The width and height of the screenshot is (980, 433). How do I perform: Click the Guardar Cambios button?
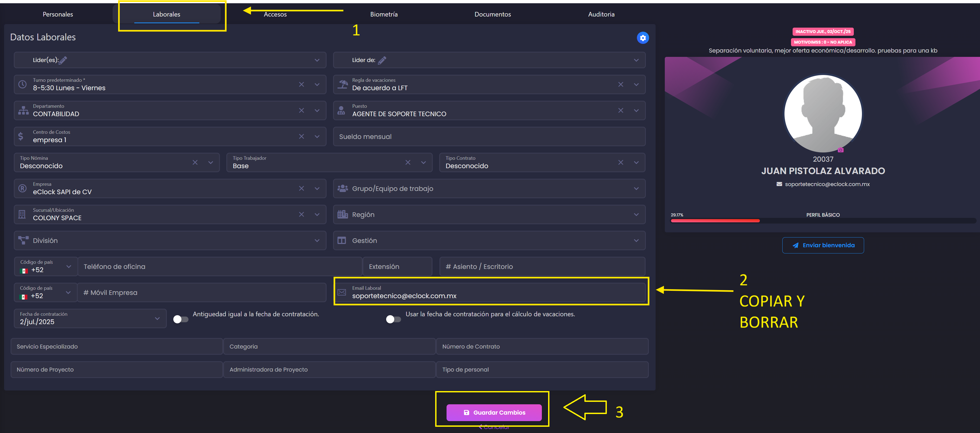tap(494, 412)
